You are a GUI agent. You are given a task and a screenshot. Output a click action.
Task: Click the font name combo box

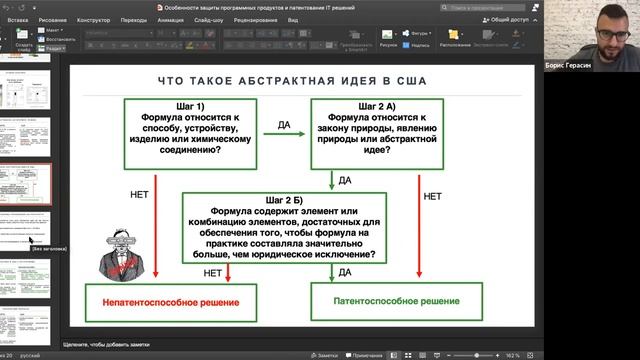[x=119, y=33]
